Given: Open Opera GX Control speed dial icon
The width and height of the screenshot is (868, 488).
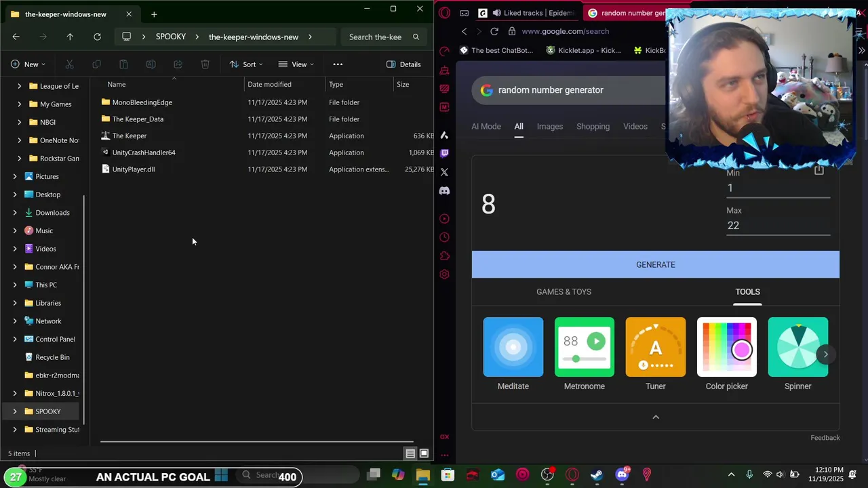Looking at the screenshot, I should 444,51.
